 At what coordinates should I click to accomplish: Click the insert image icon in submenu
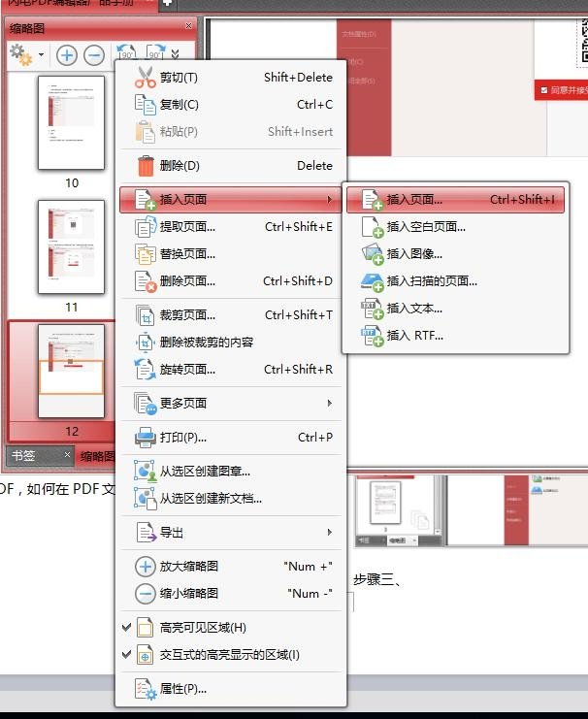click(x=372, y=254)
